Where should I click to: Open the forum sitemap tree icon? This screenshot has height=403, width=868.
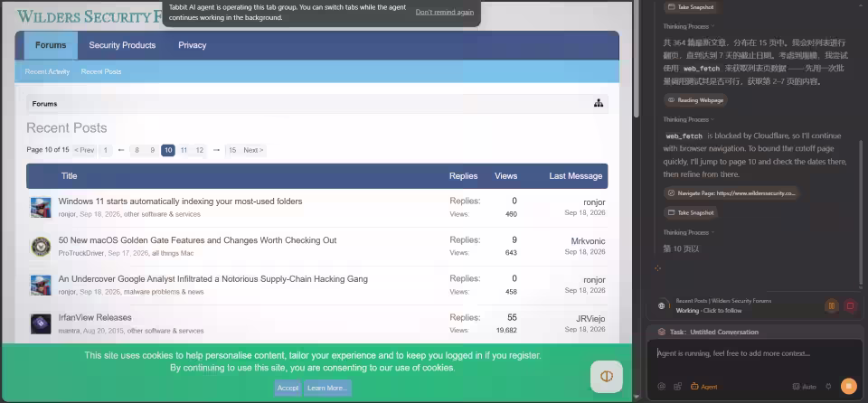tap(598, 103)
